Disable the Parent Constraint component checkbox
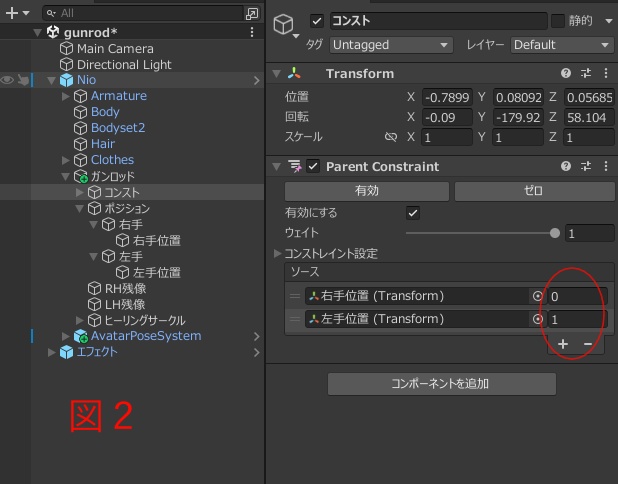 pos(313,166)
